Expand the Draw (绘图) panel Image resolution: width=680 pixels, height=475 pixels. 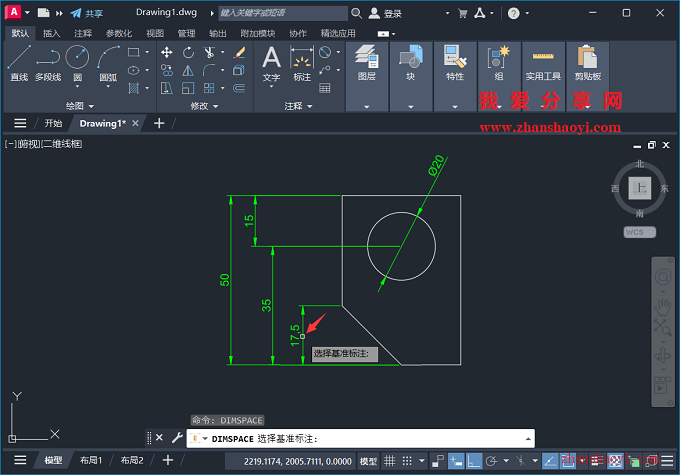(79, 106)
